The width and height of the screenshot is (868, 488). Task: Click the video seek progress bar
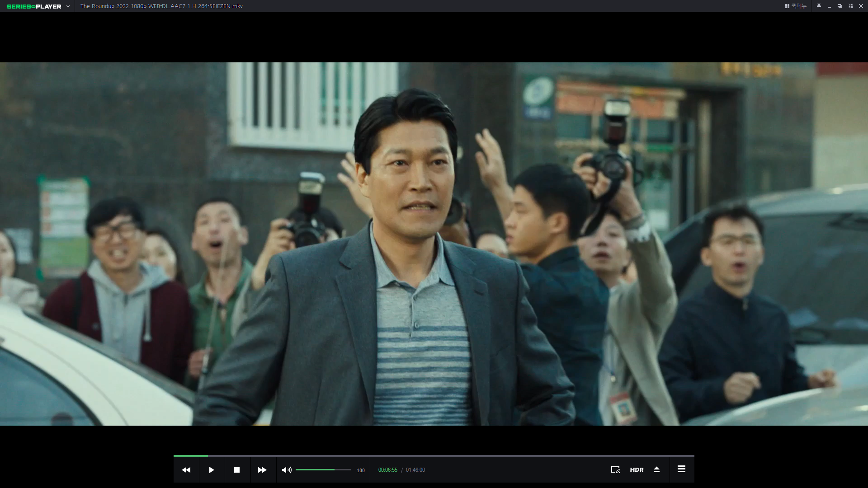point(434,456)
